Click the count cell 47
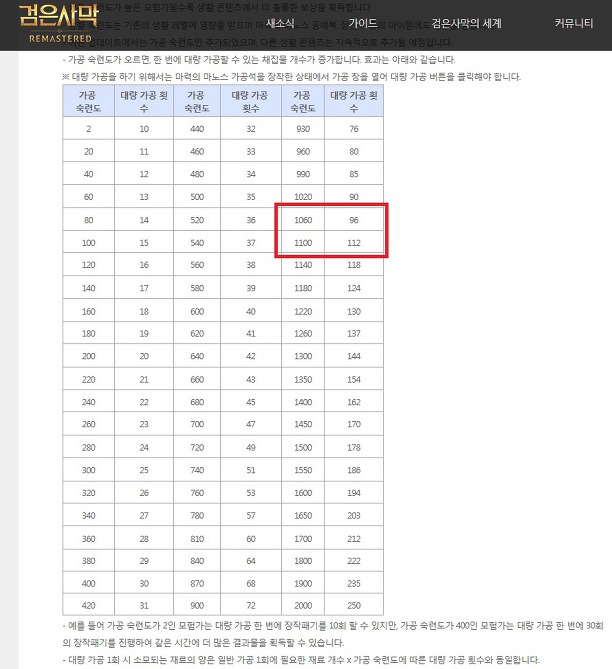 click(x=251, y=424)
